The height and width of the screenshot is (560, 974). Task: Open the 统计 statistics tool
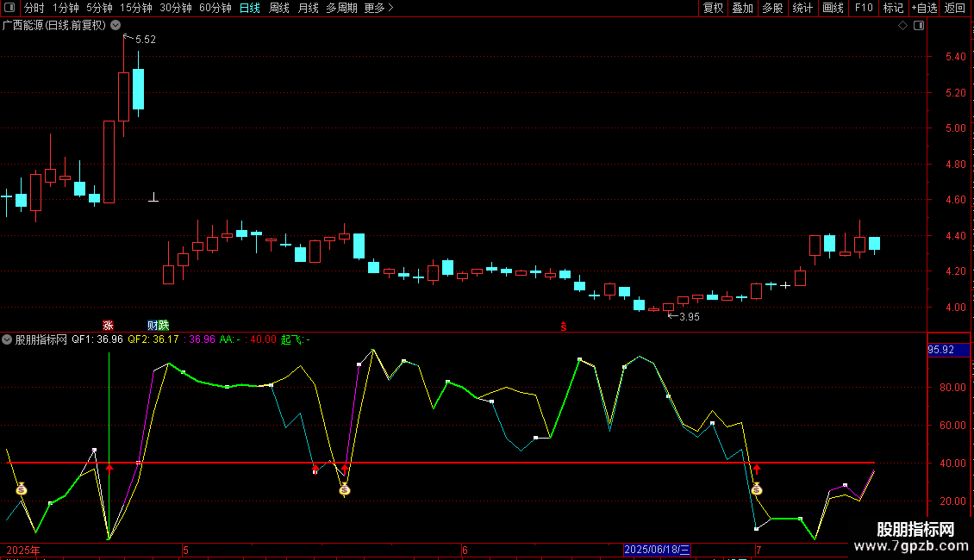coord(802,8)
